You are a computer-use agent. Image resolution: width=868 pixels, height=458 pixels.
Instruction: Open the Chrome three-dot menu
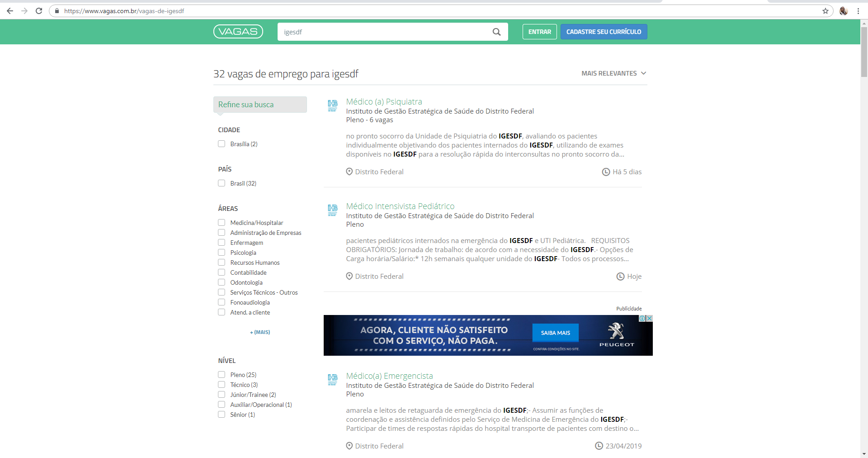point(858,11)
